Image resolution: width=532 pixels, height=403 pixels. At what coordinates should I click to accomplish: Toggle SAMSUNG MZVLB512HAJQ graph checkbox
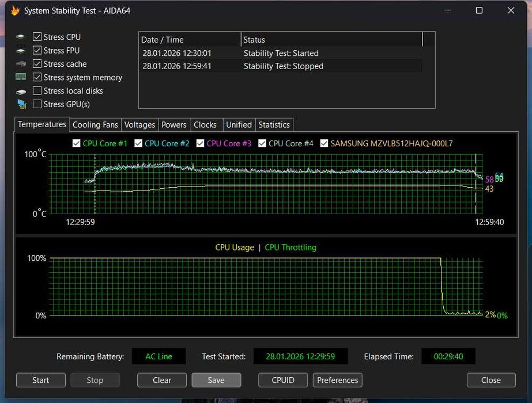(324, 143)
